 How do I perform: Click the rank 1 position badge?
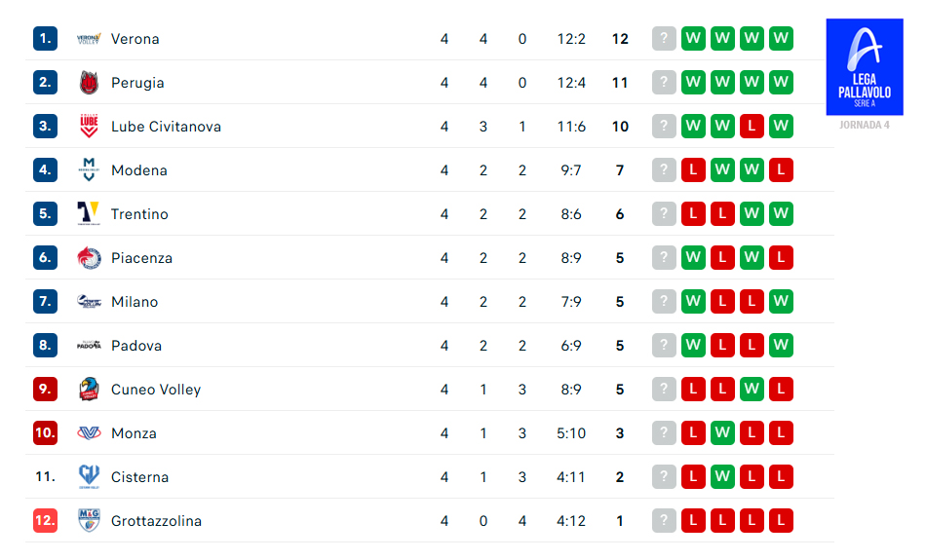pyautogui.click(x=45, y=39)
